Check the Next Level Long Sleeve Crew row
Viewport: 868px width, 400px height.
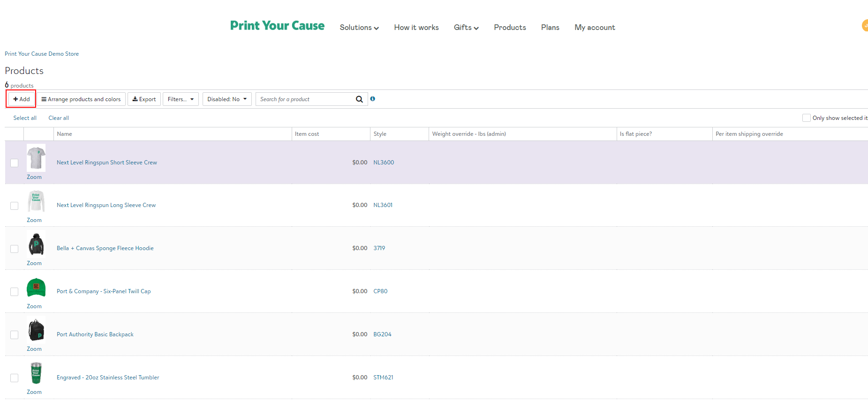(x=15, y=206)
